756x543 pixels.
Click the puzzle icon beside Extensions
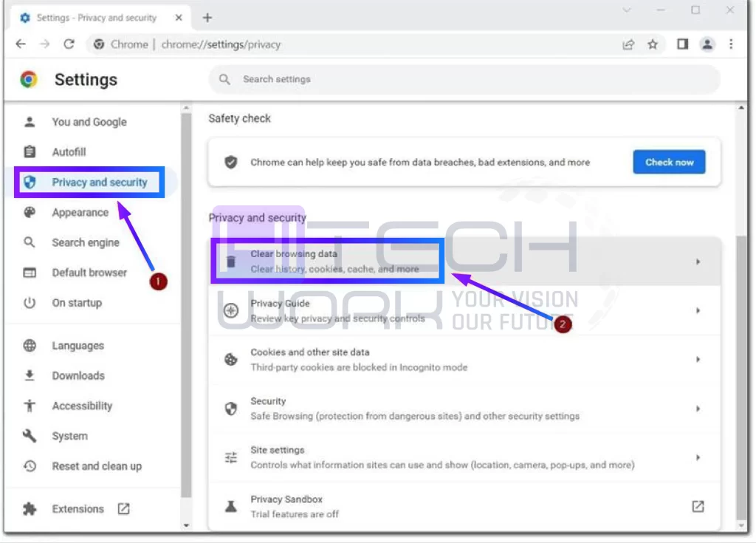coord(30,509)
